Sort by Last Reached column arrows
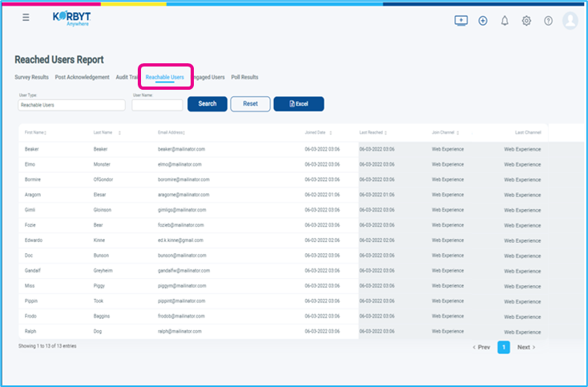588x387 pixels. 385,133
